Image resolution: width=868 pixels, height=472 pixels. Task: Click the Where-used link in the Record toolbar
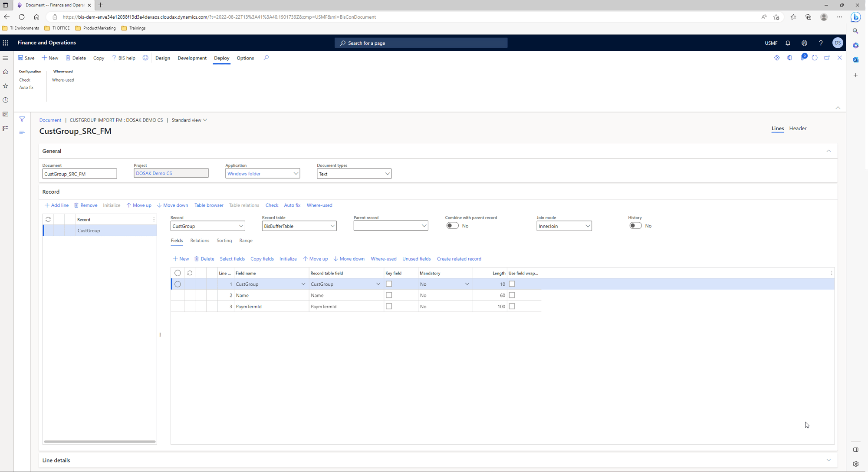[319, 205]
